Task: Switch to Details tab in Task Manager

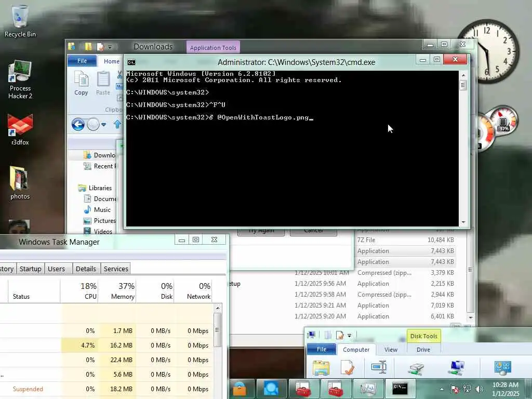Action: [86, 269]
